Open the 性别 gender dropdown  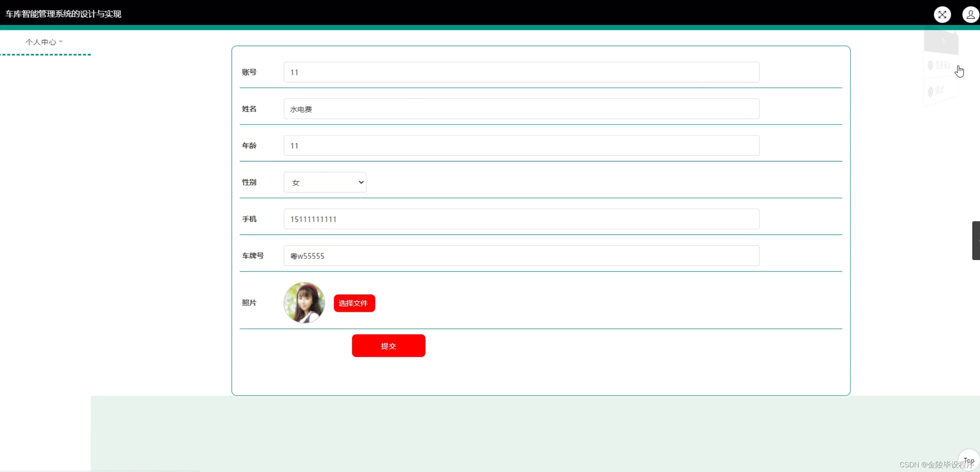click(x=325, y=182)
